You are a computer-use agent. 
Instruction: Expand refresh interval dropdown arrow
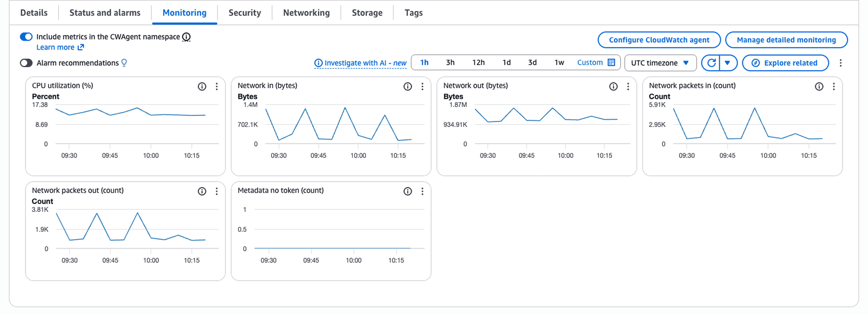click(727, 63)
